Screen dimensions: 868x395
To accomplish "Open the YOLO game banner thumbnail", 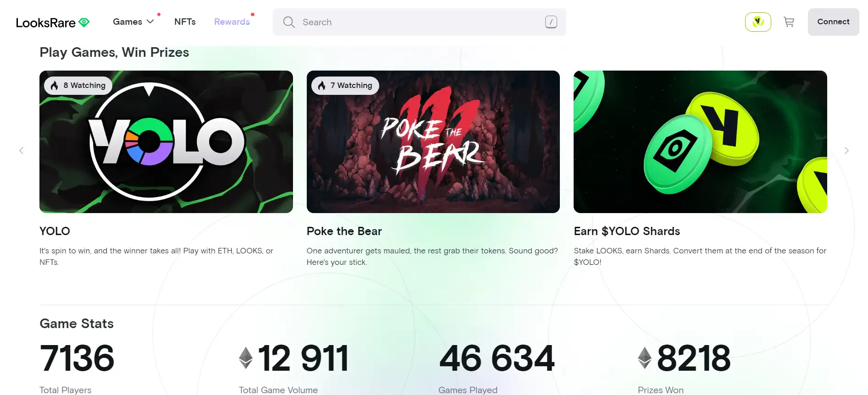I will pyautogui.click(x=166, y=142).
